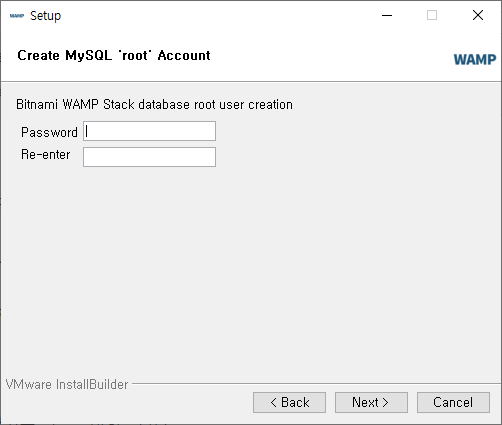The image size is (502, 425).
Task: Click 'Bitnami WAMP Stack database root user creation' text
Action: point(154,105)
